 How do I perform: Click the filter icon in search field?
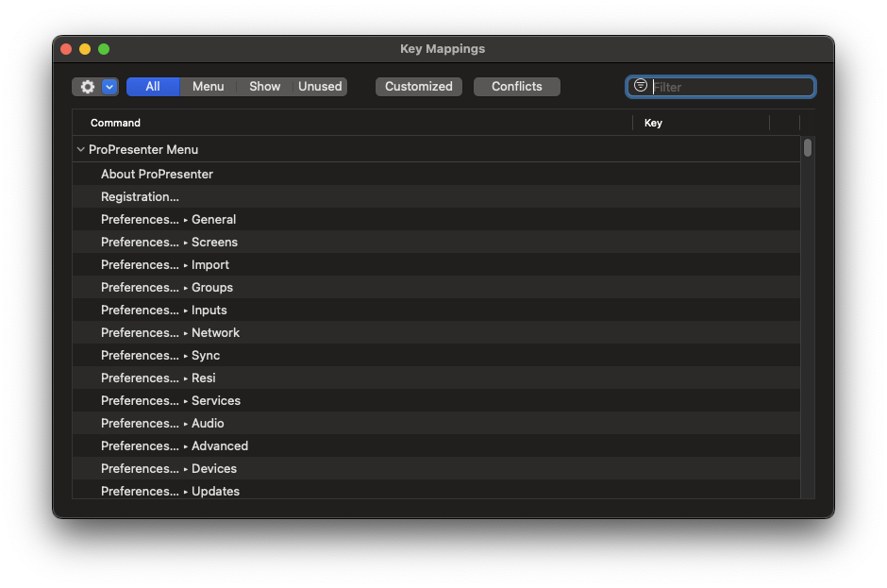[641, 86]
